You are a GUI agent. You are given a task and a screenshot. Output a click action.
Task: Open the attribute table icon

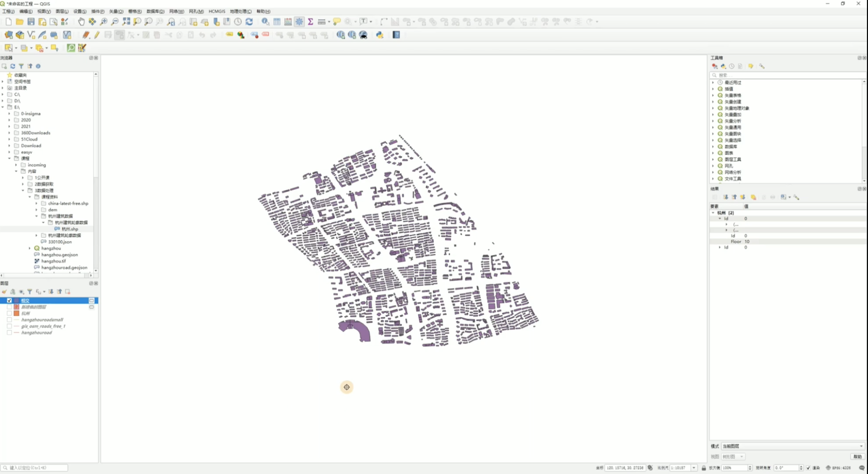pos(277,22)
